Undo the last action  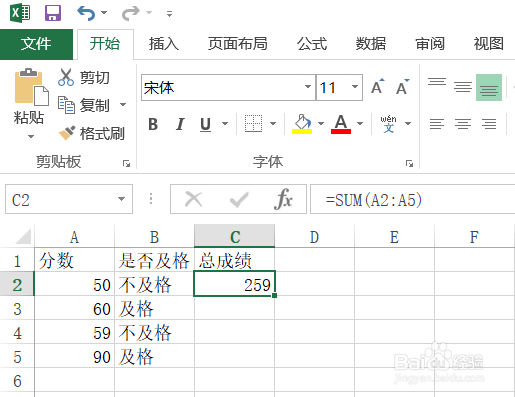click(x=86, y=13)
